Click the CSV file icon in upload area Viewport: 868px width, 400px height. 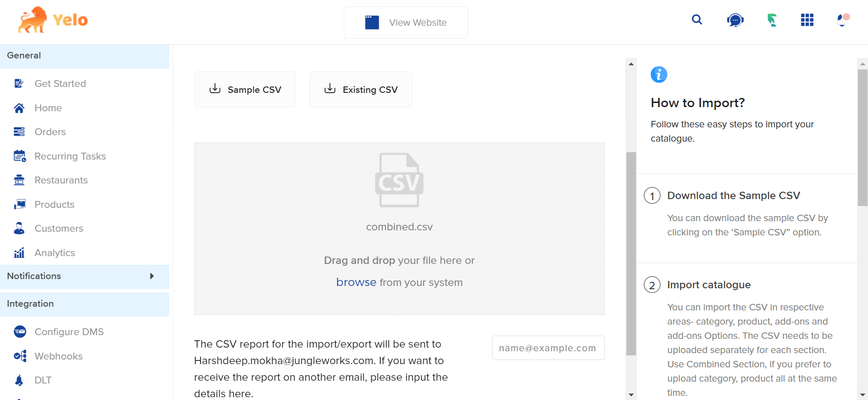pos(399,180)
